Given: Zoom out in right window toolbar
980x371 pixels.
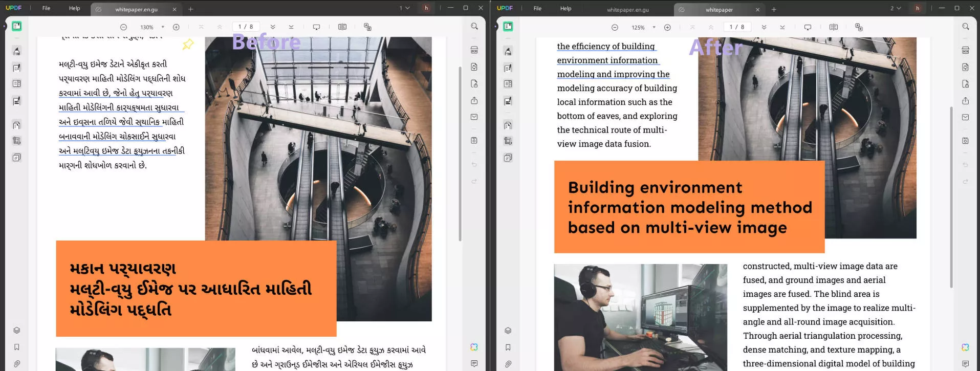Looking at the screenshot, I should [615, 28].
